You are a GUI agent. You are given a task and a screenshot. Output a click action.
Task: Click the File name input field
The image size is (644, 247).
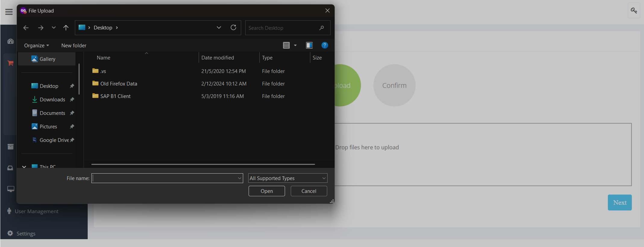point(165,178)
